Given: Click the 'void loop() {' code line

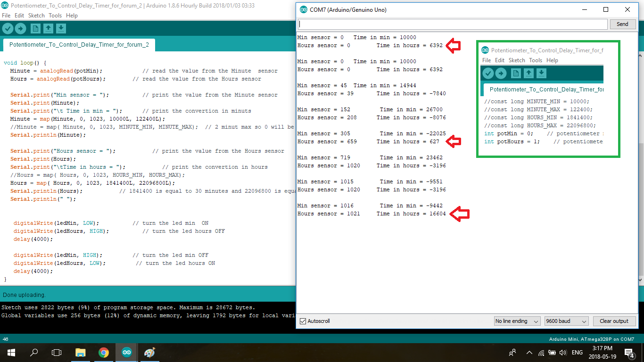Looking at the screenshot, I should [x=25, y=63].
